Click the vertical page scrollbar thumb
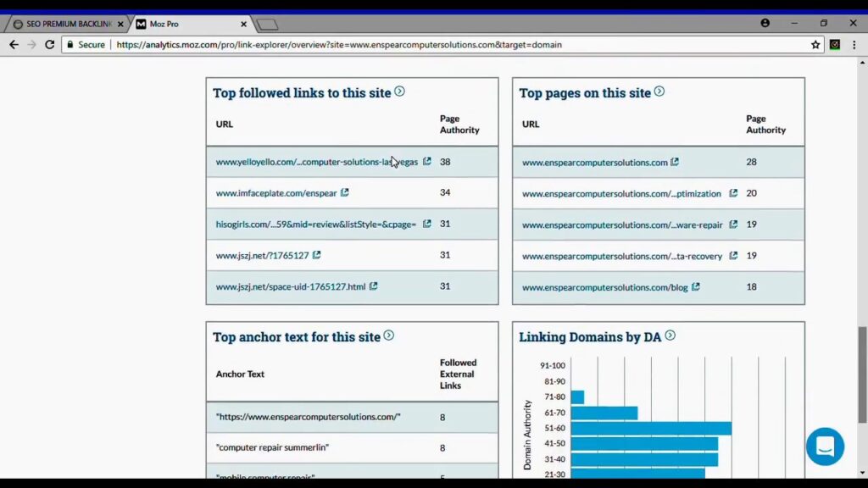Viewport: 868px width, 488px height. pyautogui.click(x=862, y=374)
